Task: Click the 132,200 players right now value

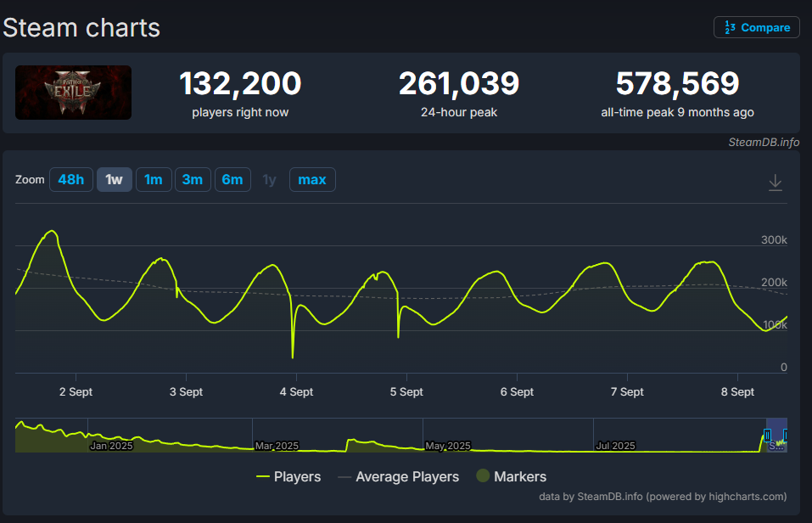Action: click(x=240, y=83)
